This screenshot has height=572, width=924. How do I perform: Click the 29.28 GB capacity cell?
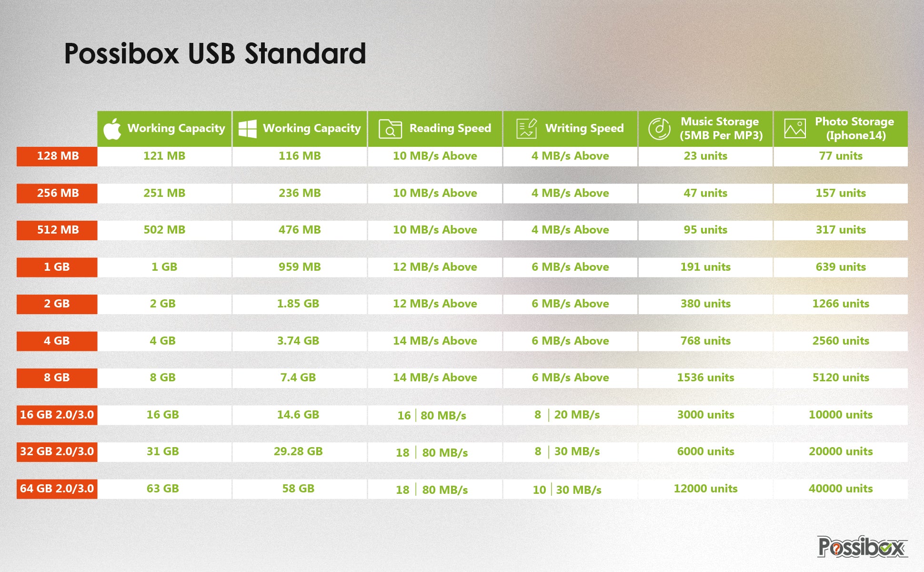coord(298,451)
